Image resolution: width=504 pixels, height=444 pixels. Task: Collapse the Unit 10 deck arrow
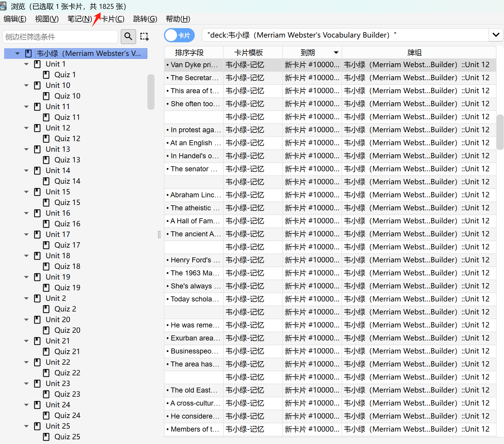[26, 85]
